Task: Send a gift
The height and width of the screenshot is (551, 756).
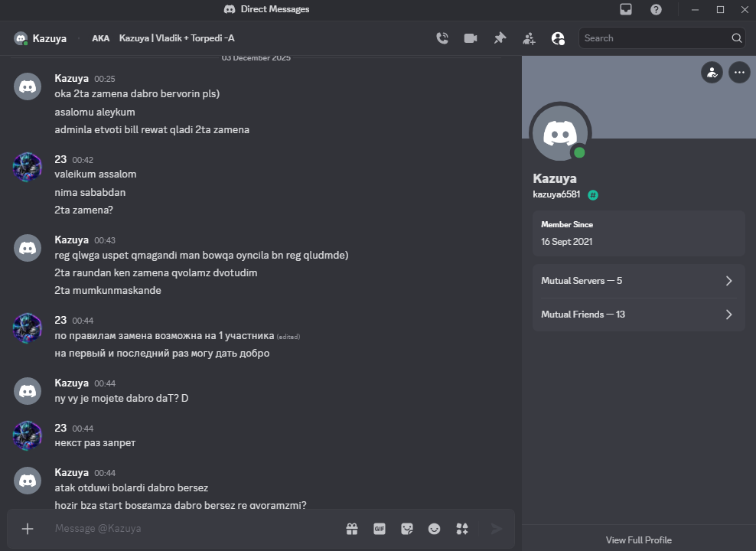Action: tap(352, 529)
